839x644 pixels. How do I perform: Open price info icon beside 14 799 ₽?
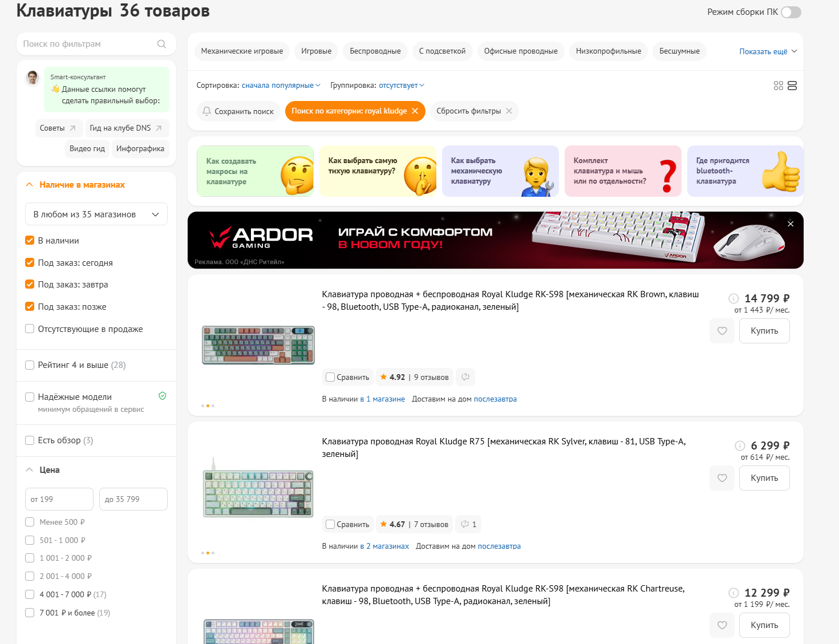pos(734,298)
